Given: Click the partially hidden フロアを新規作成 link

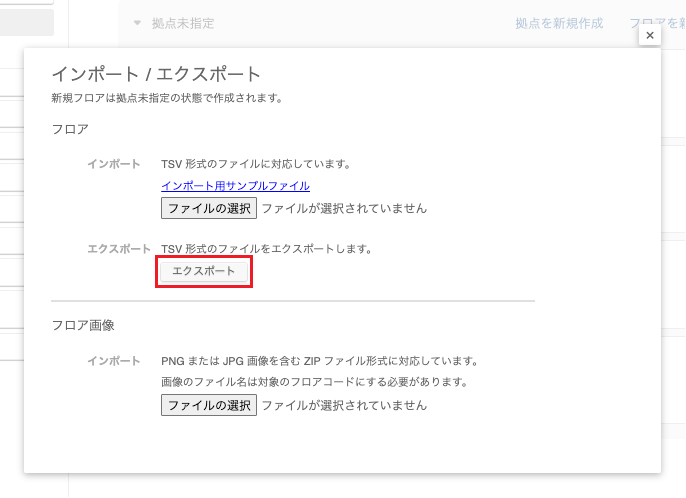Looking at the screenshot, I should tap(656, 22).
